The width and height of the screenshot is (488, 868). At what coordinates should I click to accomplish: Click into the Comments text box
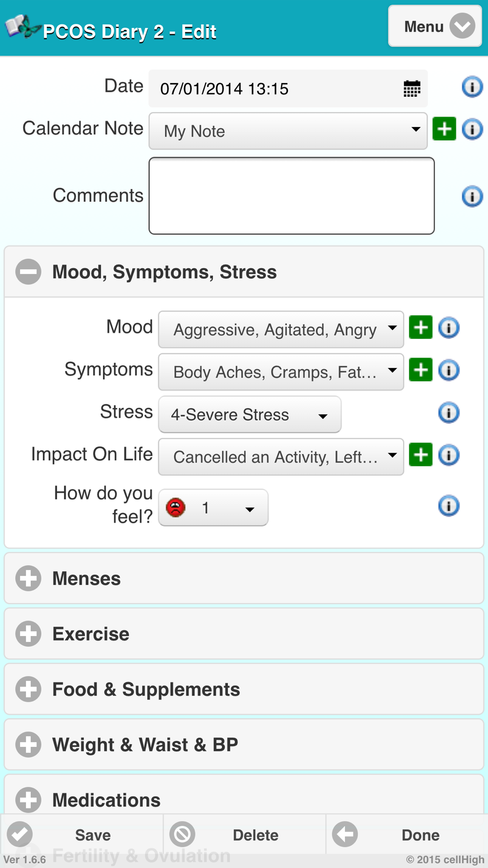pos(291,196)
